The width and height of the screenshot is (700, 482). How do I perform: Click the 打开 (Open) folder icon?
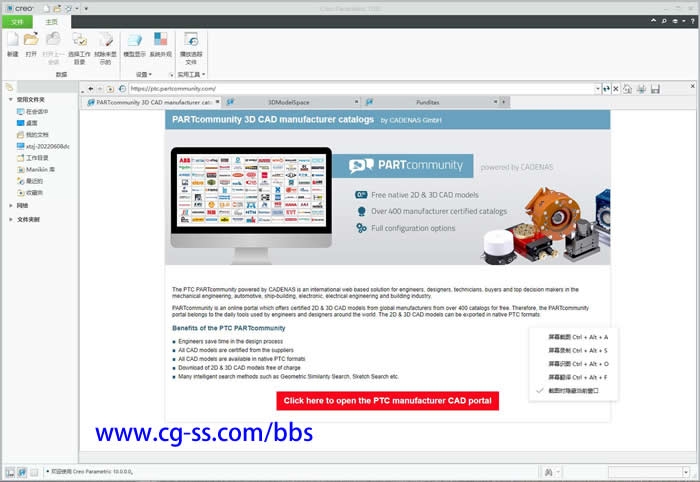31,43
